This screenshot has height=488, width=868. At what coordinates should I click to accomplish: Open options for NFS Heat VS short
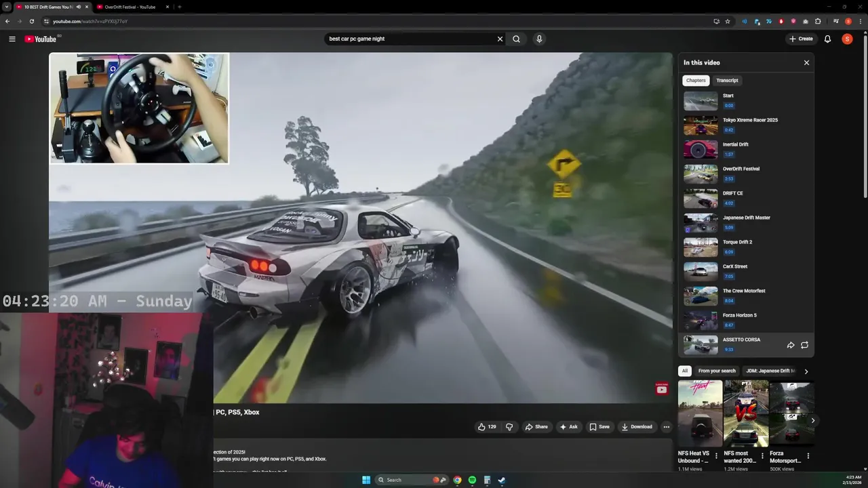[x=717, y=456]
